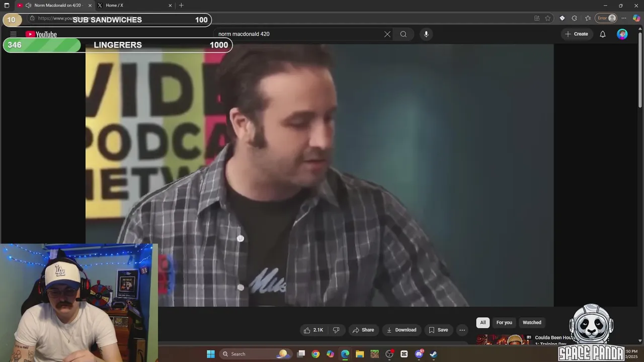This screenshot has width=644, height=362.
Task: Submit search with the magnifier button
Action: pos(404,34)
